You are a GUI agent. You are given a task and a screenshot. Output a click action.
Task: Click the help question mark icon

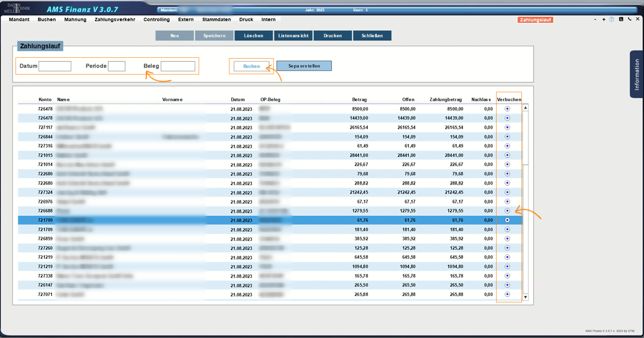tap(612, 19)
